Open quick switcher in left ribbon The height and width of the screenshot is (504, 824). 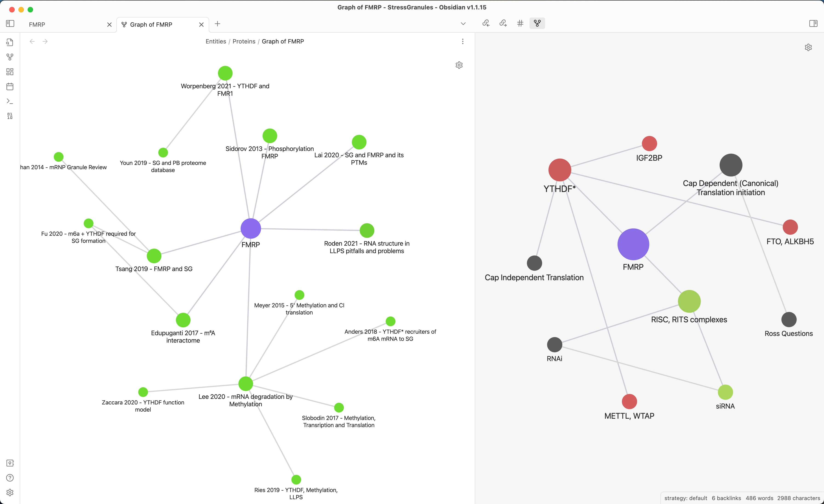(x=10, y=43)
